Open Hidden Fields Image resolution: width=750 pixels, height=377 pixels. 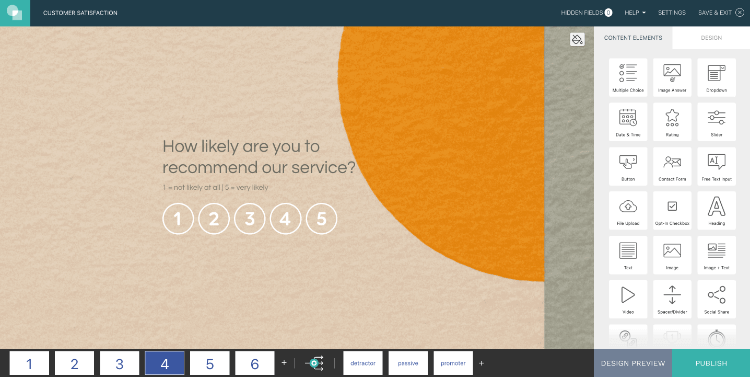(586, 13)
